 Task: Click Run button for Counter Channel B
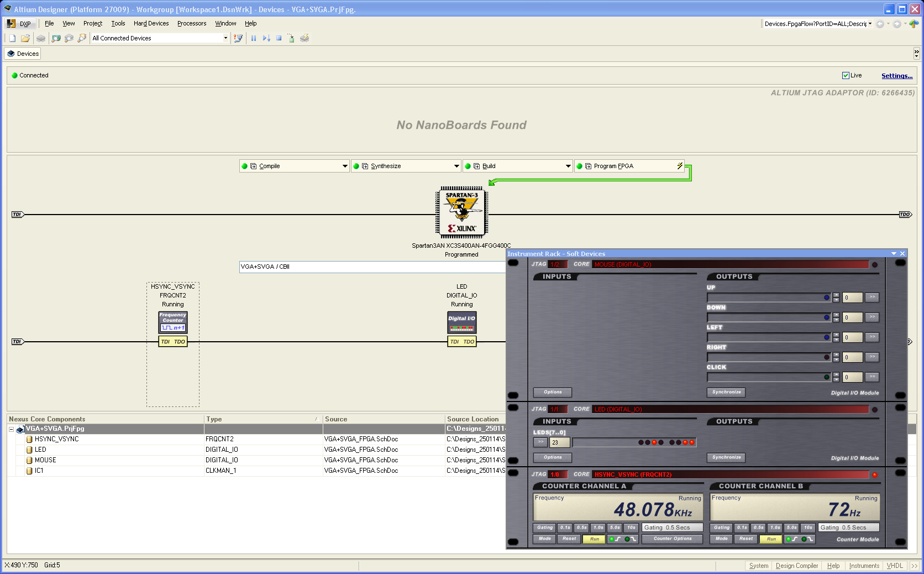(x=771, y=539)
